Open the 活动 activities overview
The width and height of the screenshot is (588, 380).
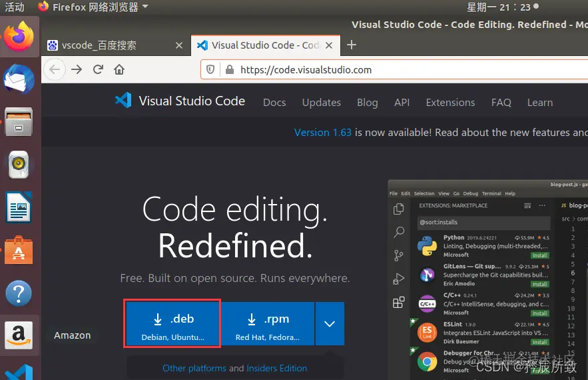pyautogui.click(x=14, y=7)
